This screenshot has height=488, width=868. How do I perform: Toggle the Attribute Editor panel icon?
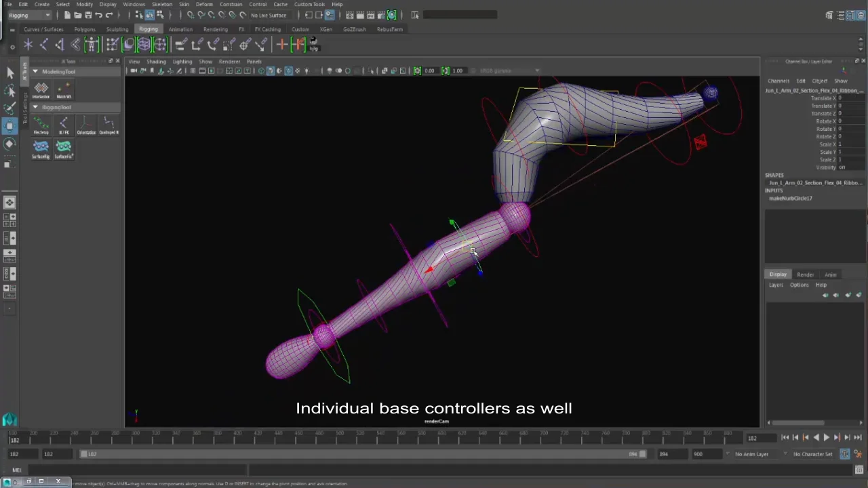click(x=840, y=15)
